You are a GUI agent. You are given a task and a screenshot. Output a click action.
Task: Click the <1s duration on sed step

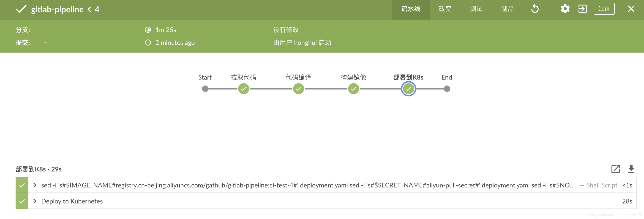click(627, 185)
